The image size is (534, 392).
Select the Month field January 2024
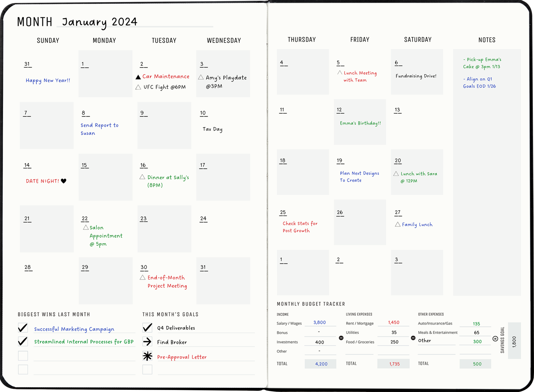pyautogui.click(x=100, y=22)
